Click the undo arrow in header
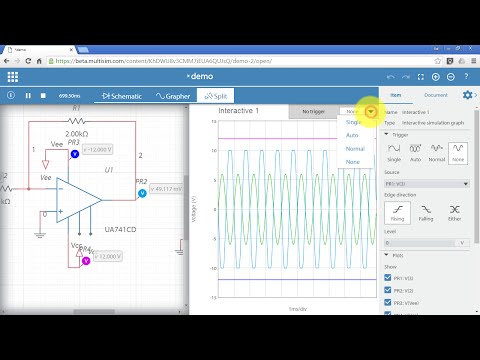This screenshot has height=360, width=480. tap(391, 77)
